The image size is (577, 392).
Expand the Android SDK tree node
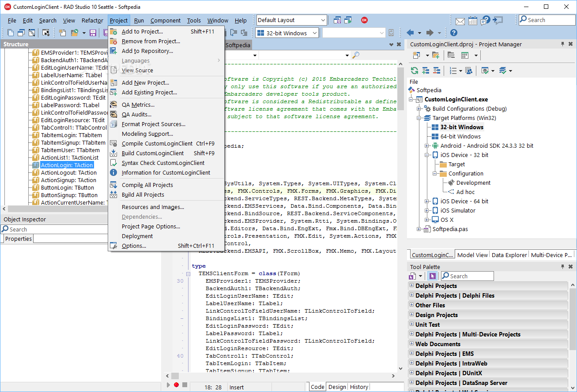click(x=427, y=146)
